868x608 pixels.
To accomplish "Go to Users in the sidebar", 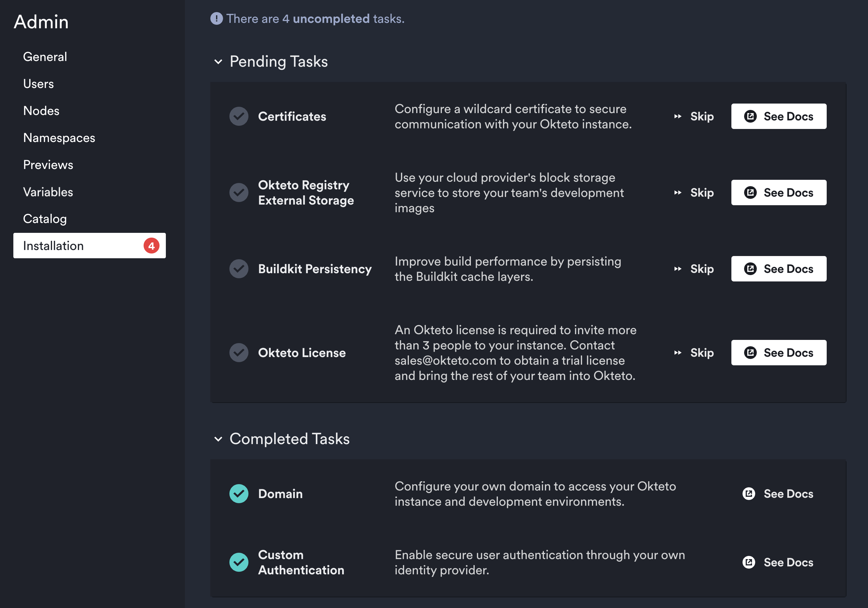I will click(38, 84).
